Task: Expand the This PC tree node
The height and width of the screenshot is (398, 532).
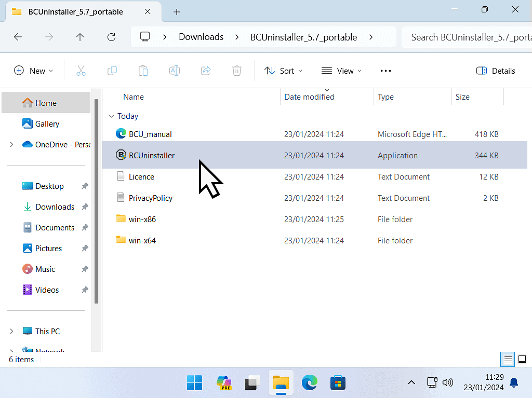Action: [x=12, y=331]
